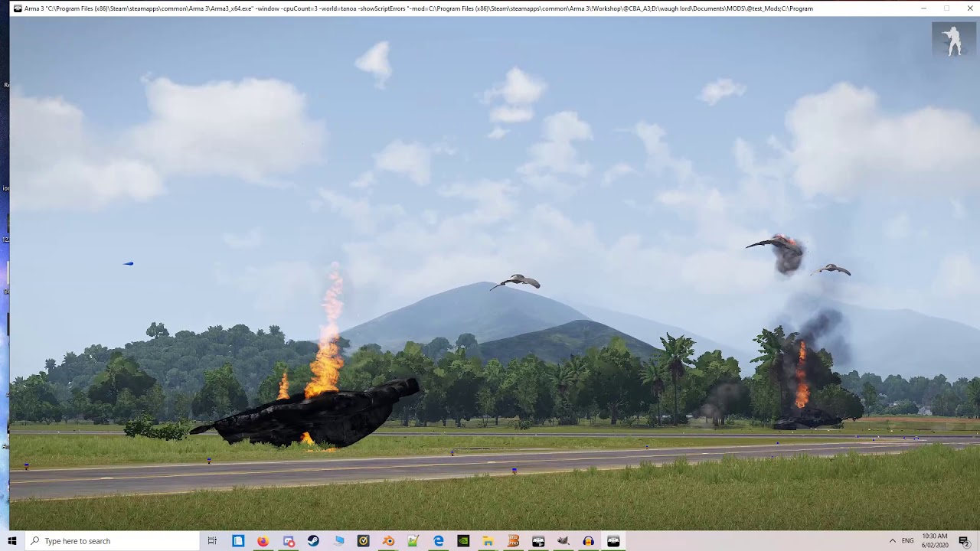The image size is (980, 551).
Task: Show hidden system tray icons
Action: (892, 541)
